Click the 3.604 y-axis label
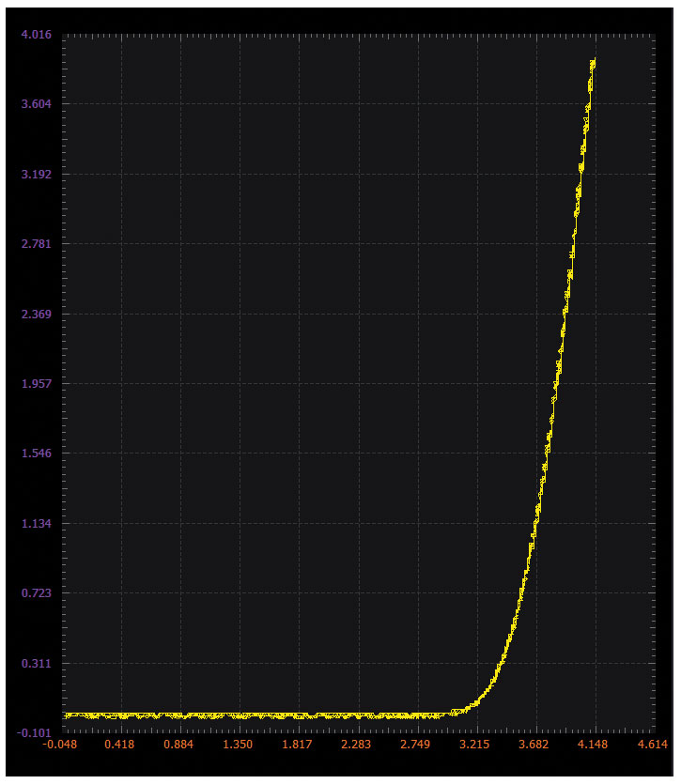The width and height of the screenshot is (681, 784). pyautogui.click(x=36, y=104)
